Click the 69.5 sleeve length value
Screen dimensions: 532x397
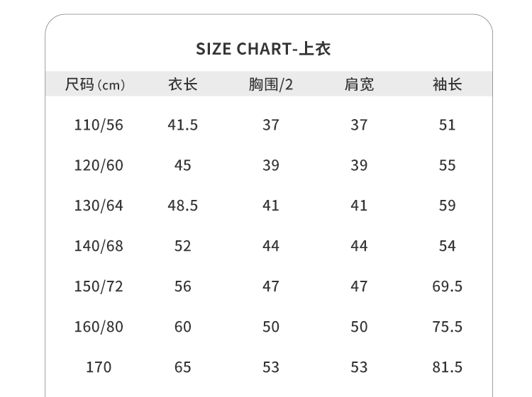pos(447,287)
